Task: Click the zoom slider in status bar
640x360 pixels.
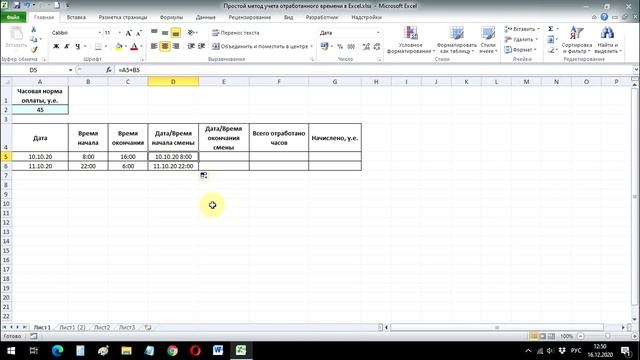Action: point(608,336)
